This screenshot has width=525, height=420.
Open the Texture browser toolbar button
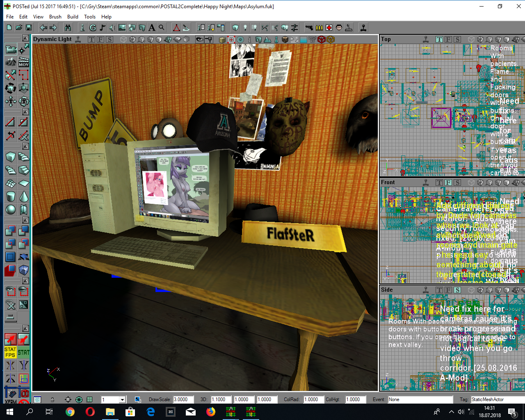coord(122,27)
